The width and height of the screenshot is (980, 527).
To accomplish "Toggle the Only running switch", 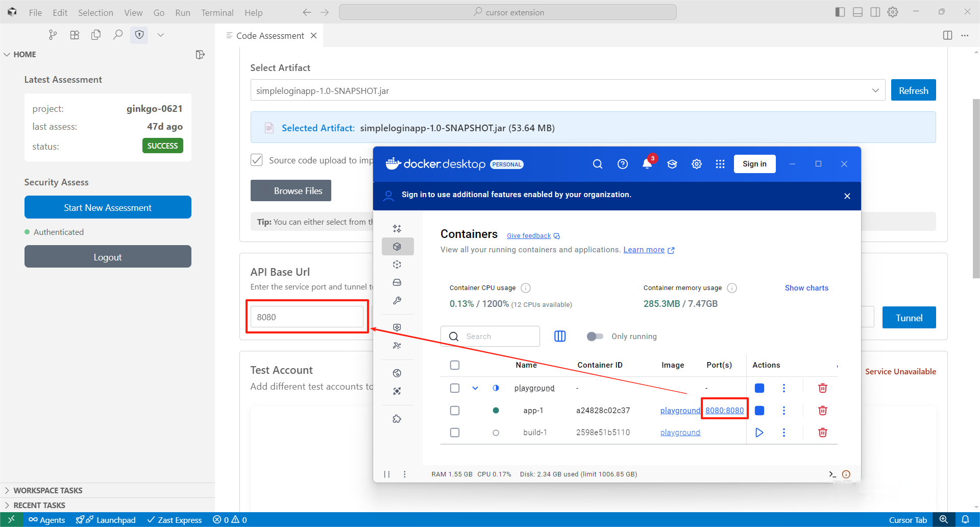I will (x=595, y=336).
